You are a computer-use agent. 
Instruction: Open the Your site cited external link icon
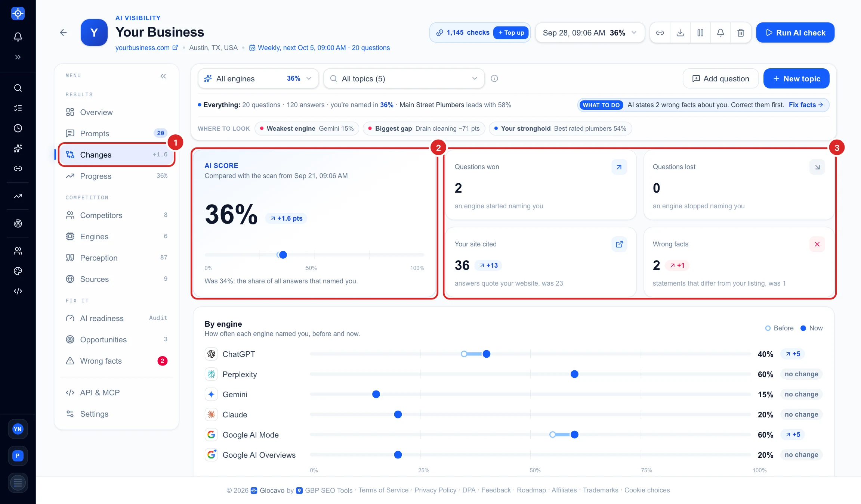(x=619, y=244)
